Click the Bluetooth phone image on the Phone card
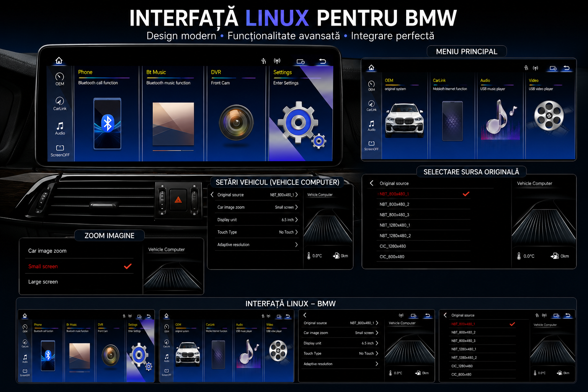Screen dimensions: 588x392 tap(108, 124)
